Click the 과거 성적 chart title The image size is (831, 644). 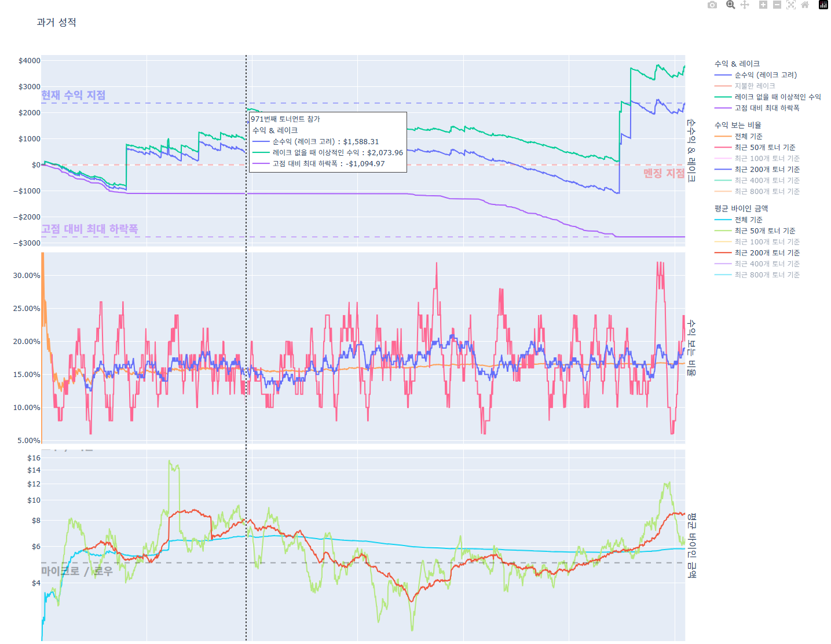[x=56, y=22]
